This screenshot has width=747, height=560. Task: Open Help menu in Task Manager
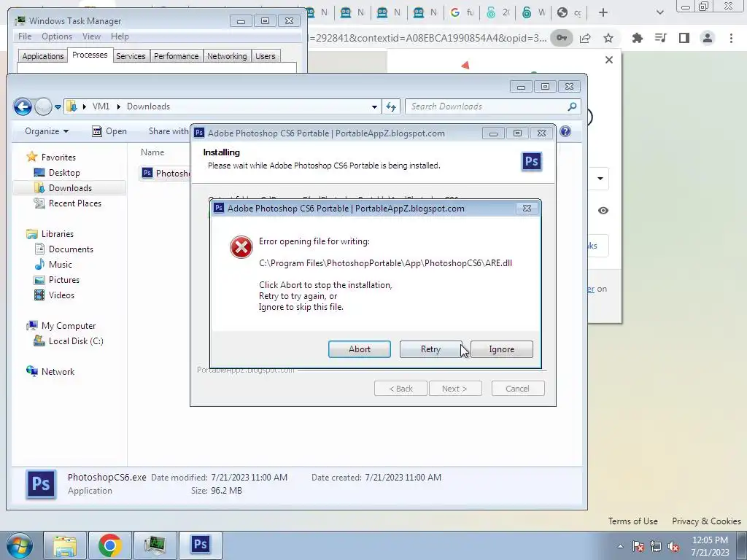(x=120, y=36)
